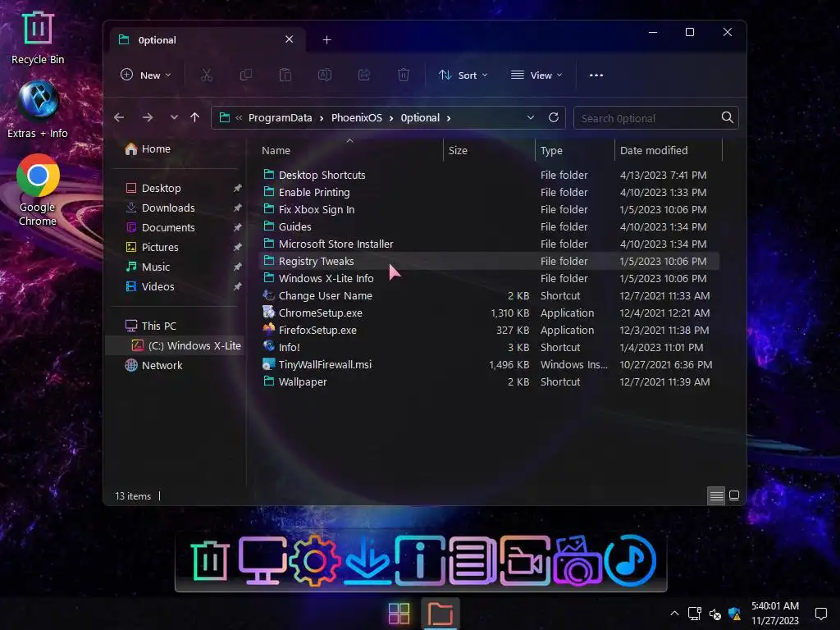Open the gear settings dock icon
The height and width of the screenshot is (630, 840).
[x=314, y=561]
